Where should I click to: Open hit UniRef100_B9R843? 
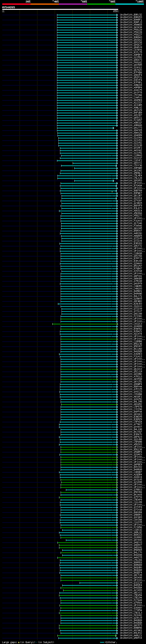pyautogui.click(x=131, y=37)
